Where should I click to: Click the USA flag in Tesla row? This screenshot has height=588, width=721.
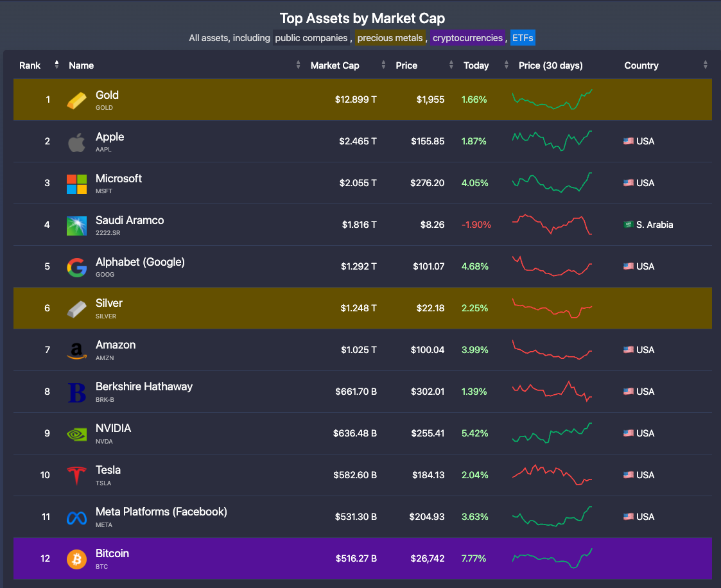coord(628,475)
